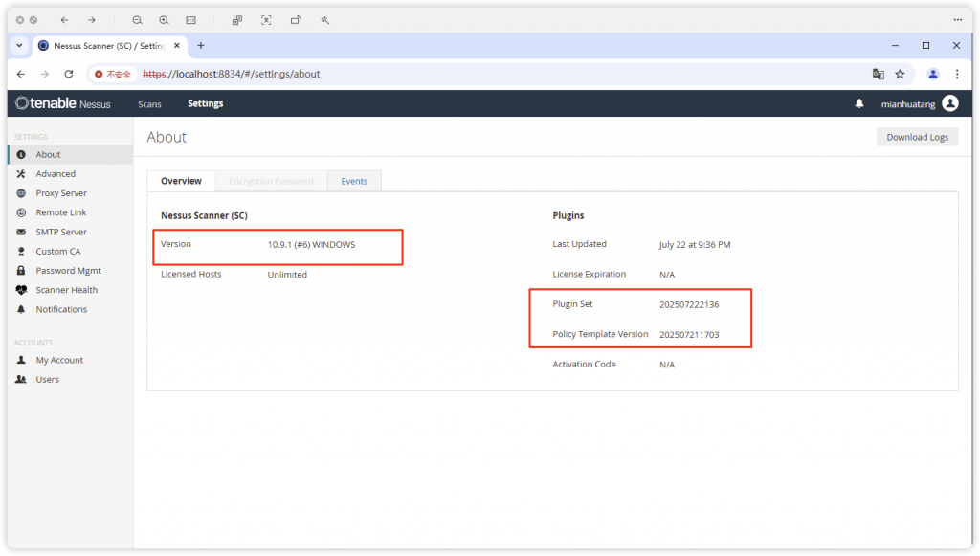Open the user profile avatar icon
The height and width of the screenshot is (556, 980).
coord(949,103)
